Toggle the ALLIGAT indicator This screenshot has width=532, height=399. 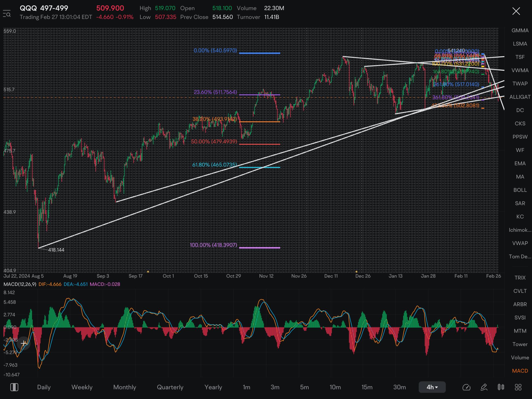(520, 97)
